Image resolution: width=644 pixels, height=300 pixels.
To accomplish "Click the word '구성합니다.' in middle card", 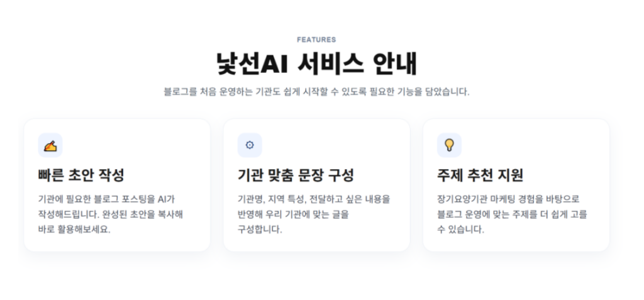I will tap(260, 229).
